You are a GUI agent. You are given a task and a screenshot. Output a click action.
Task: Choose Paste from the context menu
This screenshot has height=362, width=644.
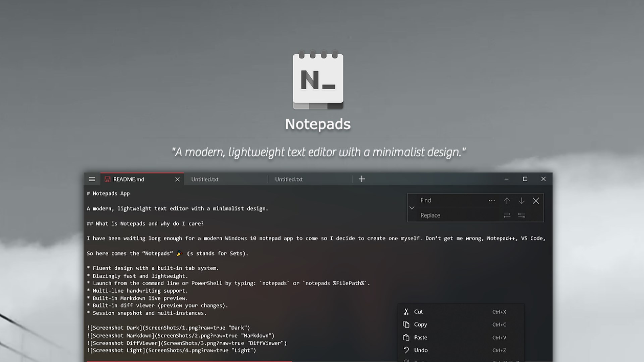pyautogui.click(x=420, y=337)
